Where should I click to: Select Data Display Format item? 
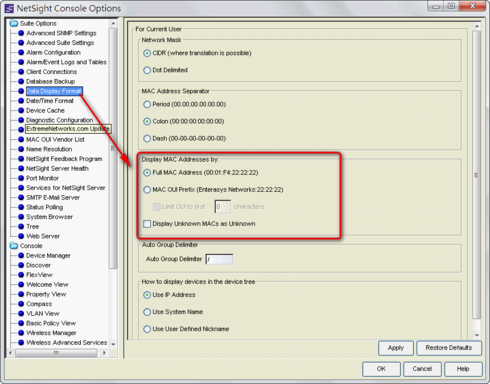coord(54,91)
